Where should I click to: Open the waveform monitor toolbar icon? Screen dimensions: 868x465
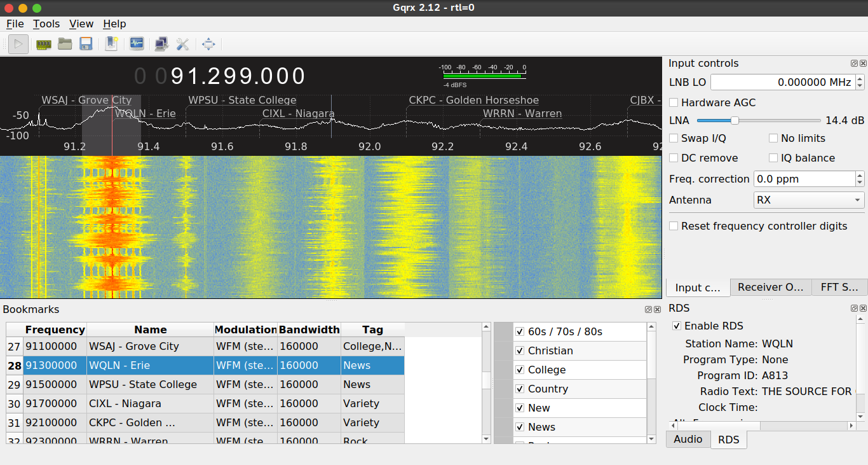[x=136, y=44]
